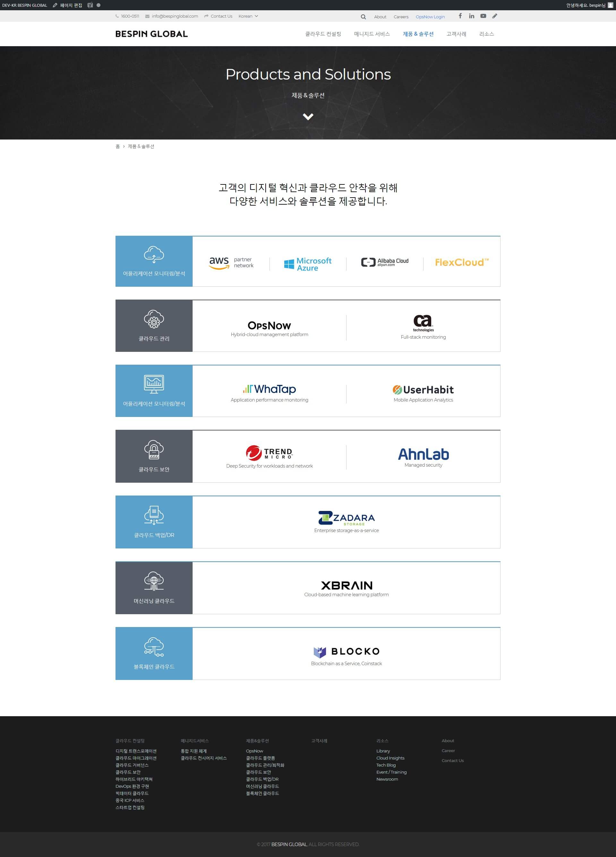The image size is (616, 857).
Task: Click the down chevron in hero banner
Action: (x=308, y=117)
